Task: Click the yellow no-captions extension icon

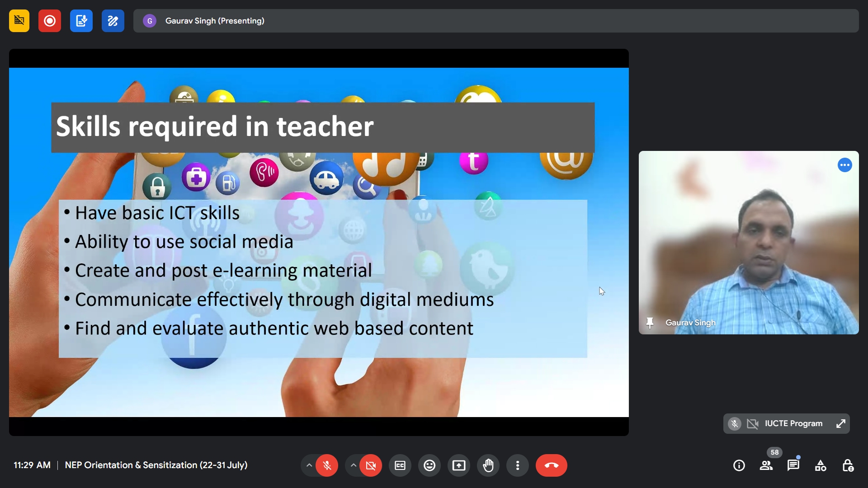Action: click(19, 21)
